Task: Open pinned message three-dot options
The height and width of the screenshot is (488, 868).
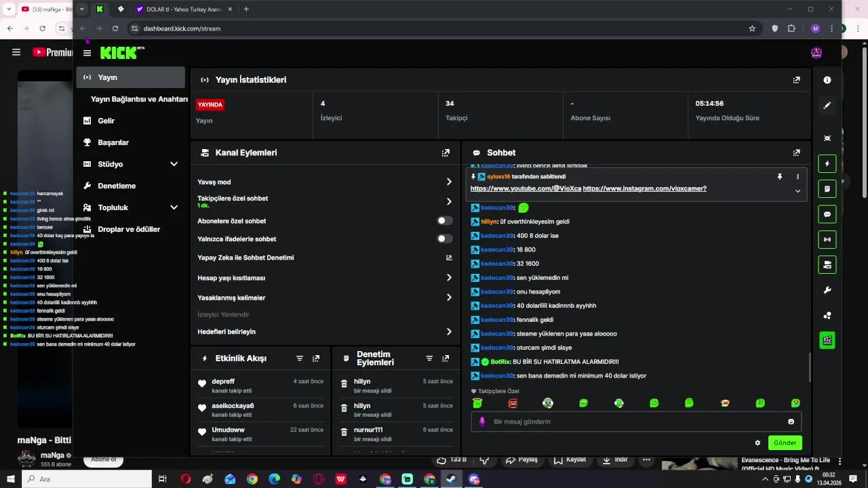Action: [797, 177]
